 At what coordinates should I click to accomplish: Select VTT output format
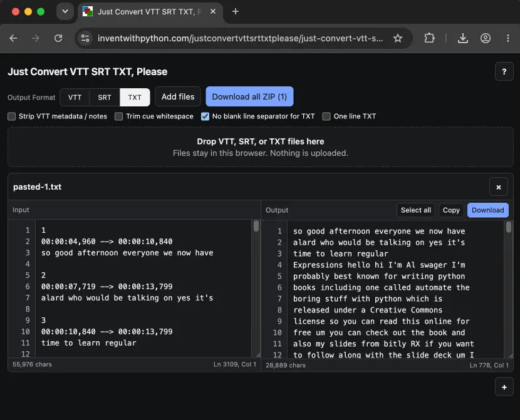point(75,98)
